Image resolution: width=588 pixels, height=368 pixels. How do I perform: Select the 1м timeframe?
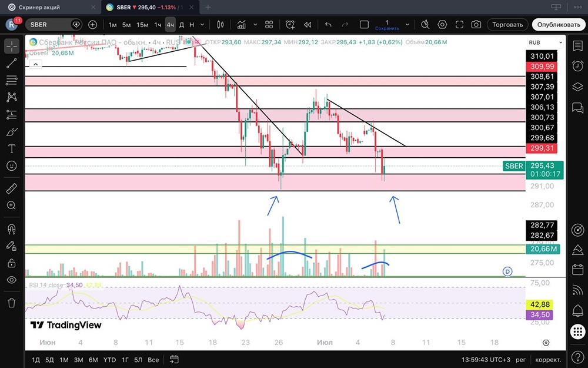coord(112,25)
